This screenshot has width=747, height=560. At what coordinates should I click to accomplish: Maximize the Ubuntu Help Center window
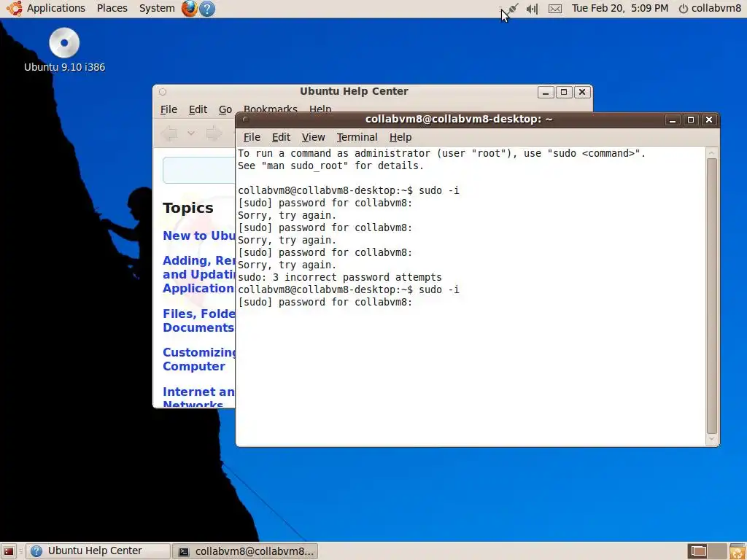click(x=564, y=92)
